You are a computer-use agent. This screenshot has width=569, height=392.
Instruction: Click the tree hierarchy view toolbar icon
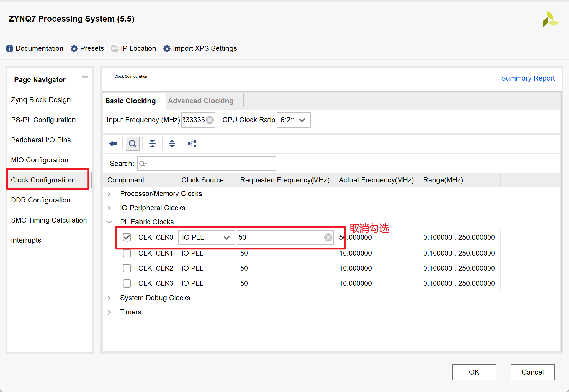coord(192,144)
